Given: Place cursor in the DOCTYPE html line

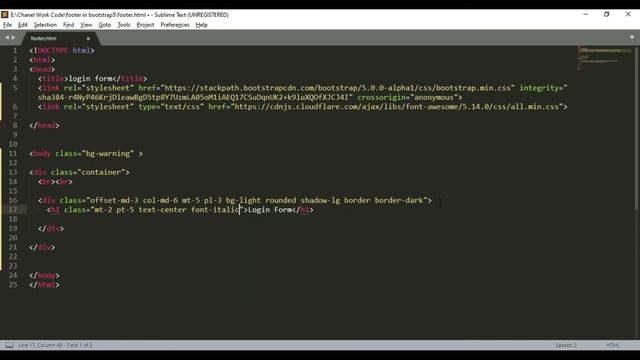Looking at the screenshot, I should tap(62, 51).
